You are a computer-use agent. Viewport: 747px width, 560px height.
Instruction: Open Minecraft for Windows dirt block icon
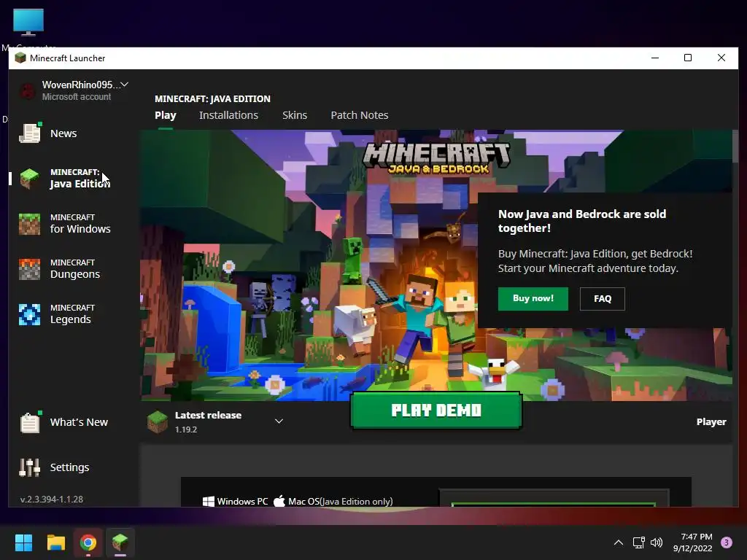[x=29, y=224]
